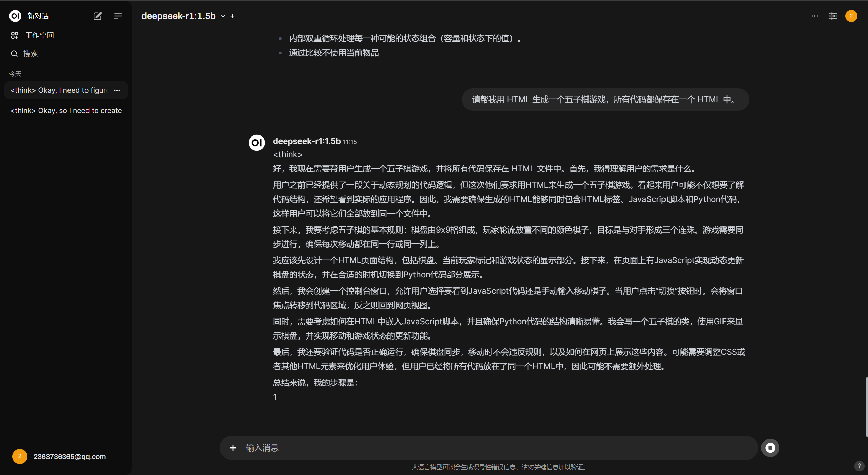Open the chat titled 'Okay, so I need to create'
868x475 pixels.
click(66, 110)
